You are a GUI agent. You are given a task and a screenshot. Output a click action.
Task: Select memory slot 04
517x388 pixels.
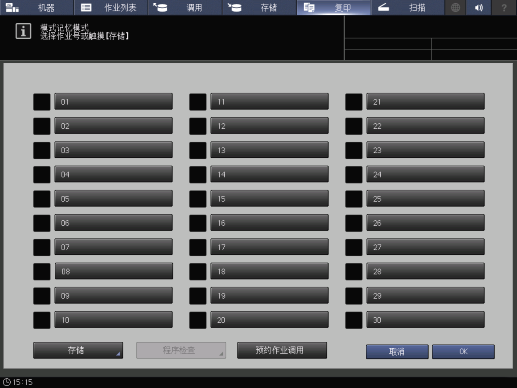(114, 174)
